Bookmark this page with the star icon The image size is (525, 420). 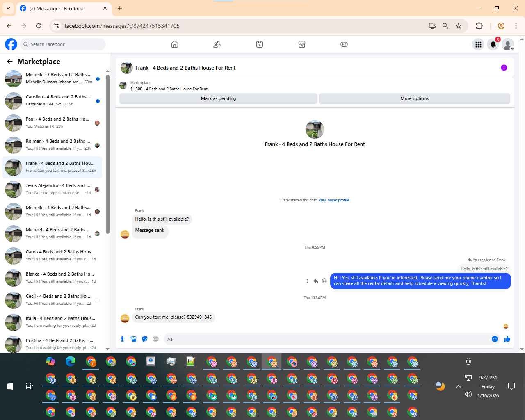(x=459, y=26)
